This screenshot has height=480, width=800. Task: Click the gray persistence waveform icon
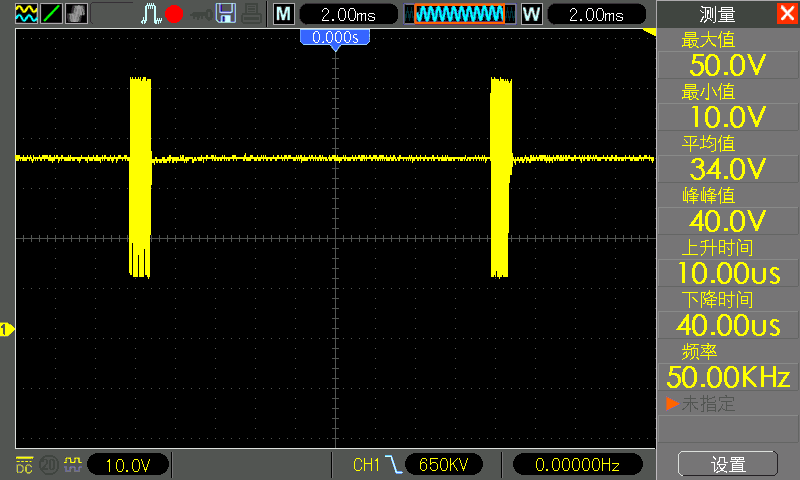click(77, 14)
